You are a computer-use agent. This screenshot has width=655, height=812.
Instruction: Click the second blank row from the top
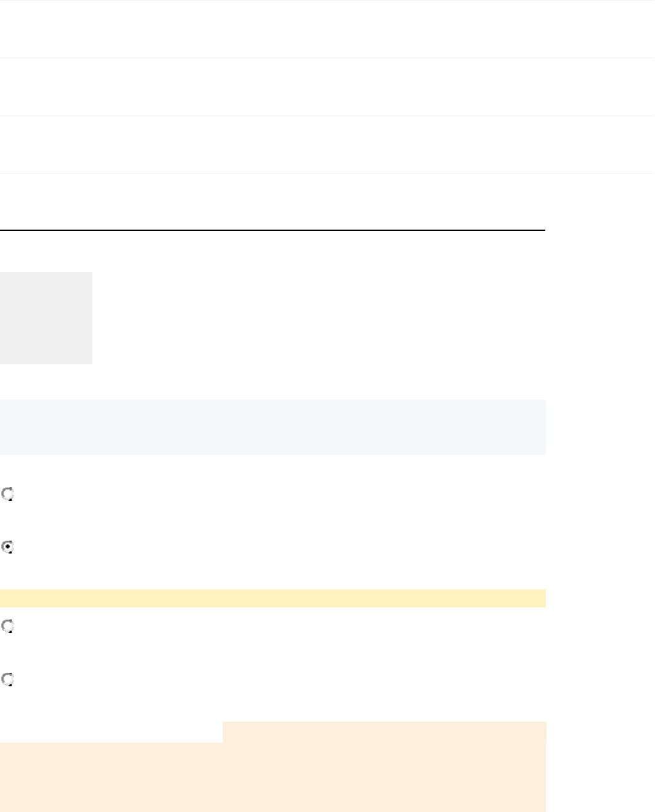click(x=327, y=87)
